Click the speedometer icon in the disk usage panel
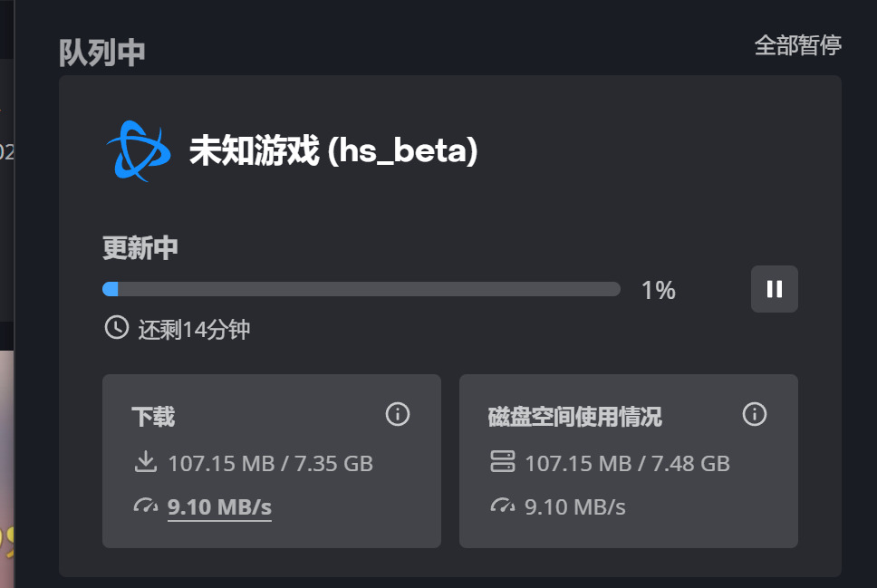This screenshot has height=588, width=877. [502, 506]
